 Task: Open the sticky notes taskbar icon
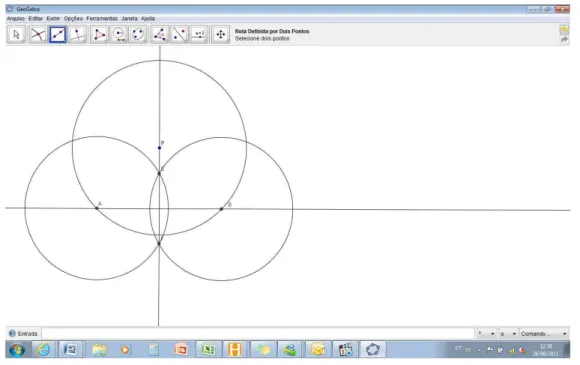tap(263, 349)
